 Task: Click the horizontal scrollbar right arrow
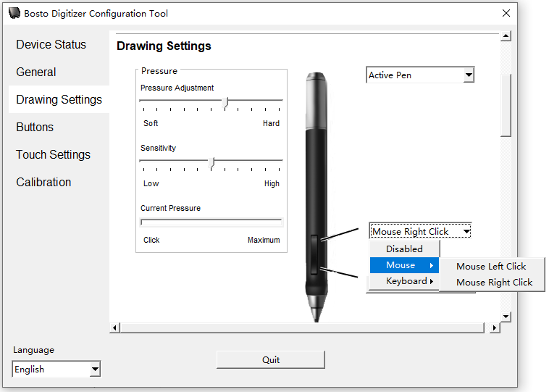click(495, 328)
